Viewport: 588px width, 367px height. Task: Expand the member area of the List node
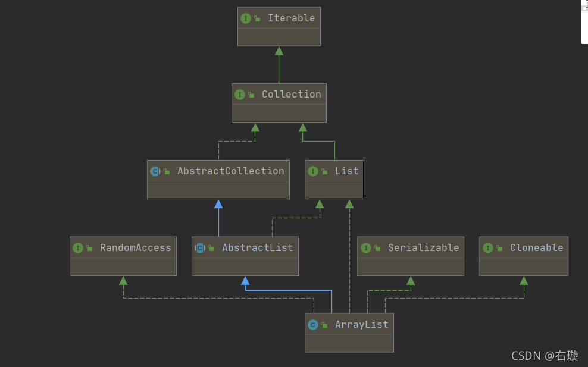[334, 190]
